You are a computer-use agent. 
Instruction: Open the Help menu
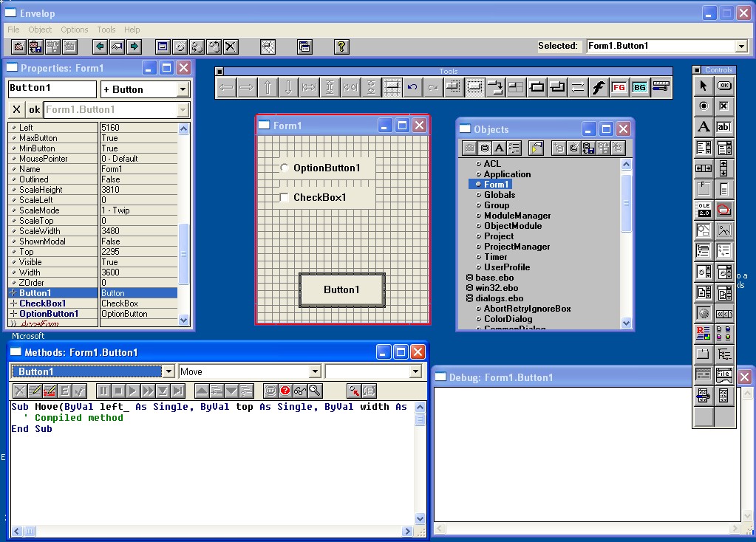[x=132, y=30]
